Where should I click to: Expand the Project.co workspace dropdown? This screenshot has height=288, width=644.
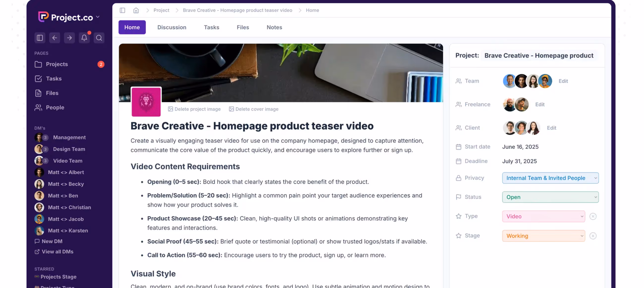tap(98, 17)
